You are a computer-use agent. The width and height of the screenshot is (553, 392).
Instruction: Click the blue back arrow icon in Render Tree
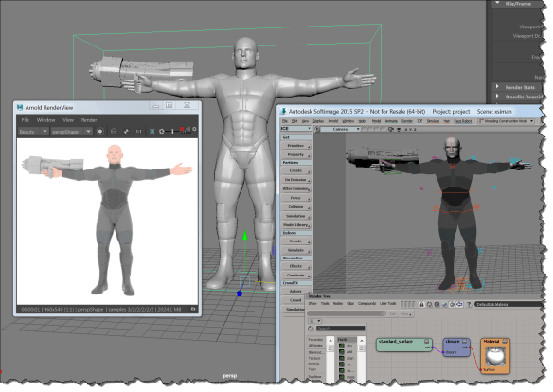pos(459,304)
